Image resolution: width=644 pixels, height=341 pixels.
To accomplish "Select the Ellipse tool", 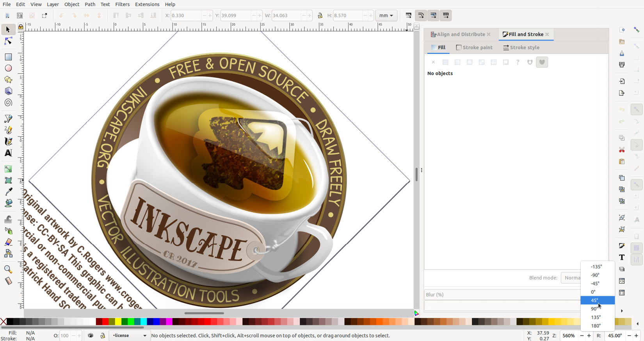I will coord(8,68).
